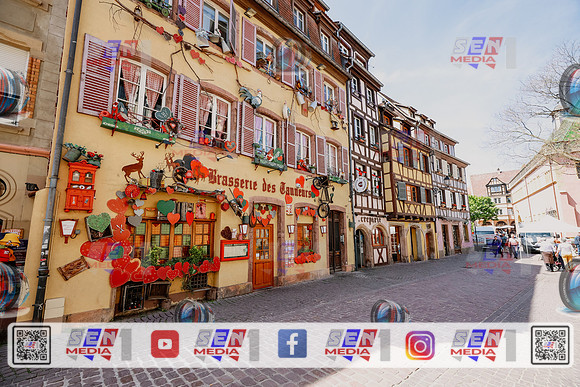580x387 pixels.
Task: Click the YouTube icon in the banner
Action: 165,344
